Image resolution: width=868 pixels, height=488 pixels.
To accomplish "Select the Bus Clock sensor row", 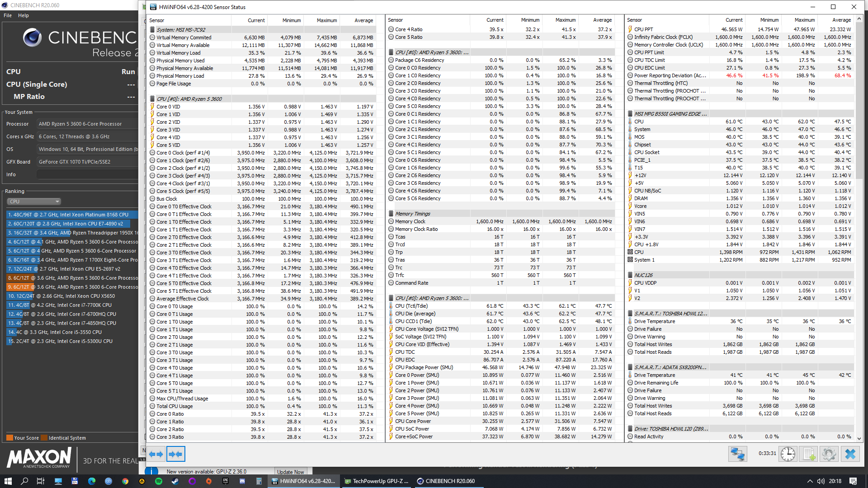I will [x=262, y=199].
